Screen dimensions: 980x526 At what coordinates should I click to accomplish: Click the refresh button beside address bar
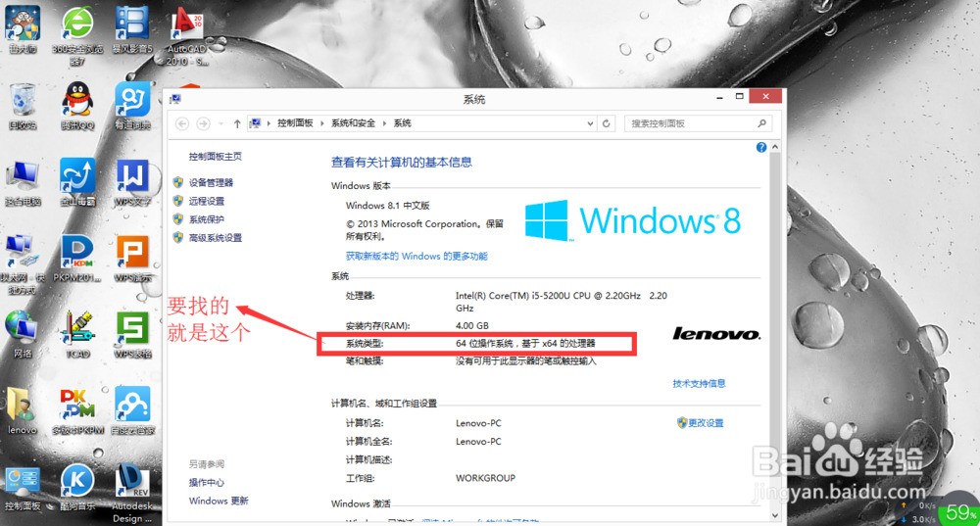point(606,123)
